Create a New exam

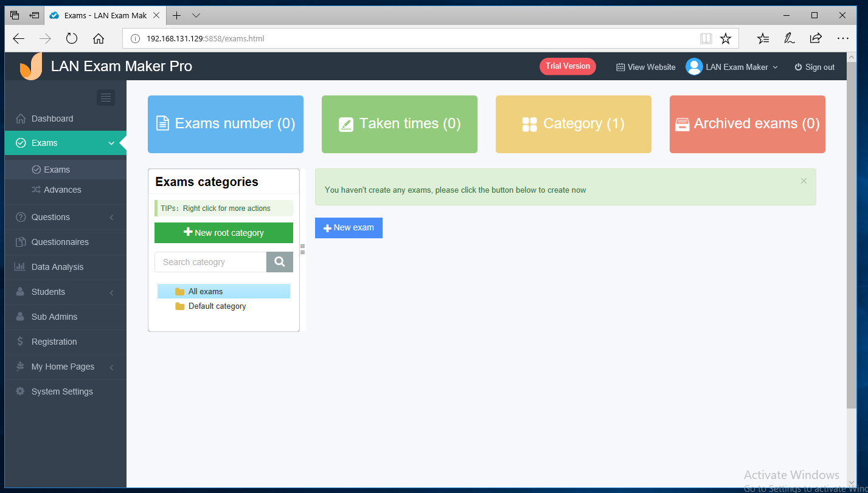click(x=348, y=227)
